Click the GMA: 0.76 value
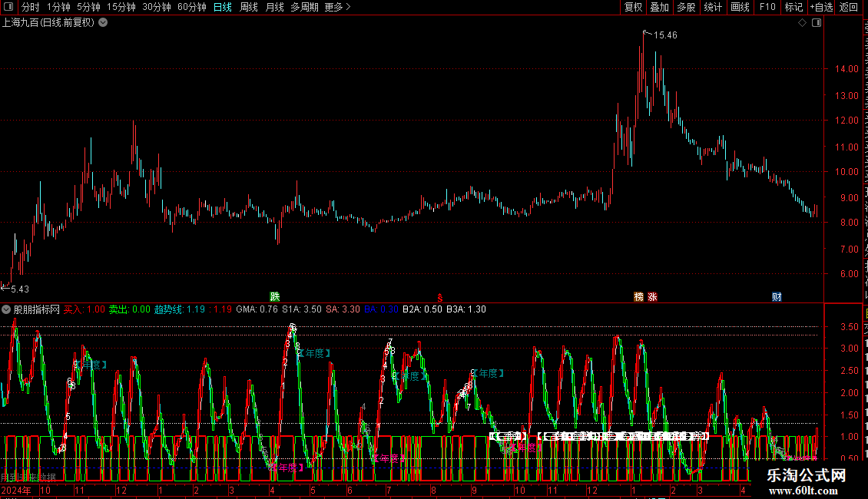868x499 pixels. click(x=257, y=309)
